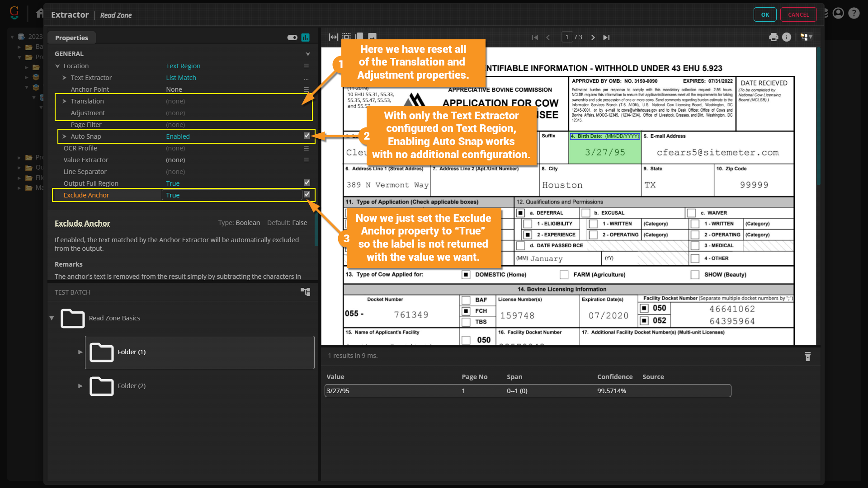Click the fit-to-width icon in viewer toolbar
This screenshot has height=488, width=868.
pos(333,37)
